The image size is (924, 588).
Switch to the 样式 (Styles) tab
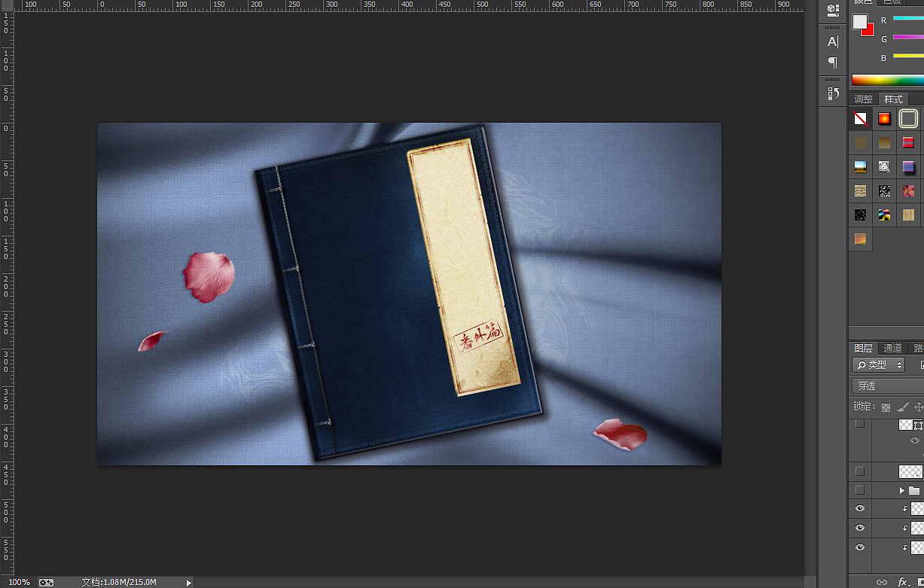(x=893, y=99)
